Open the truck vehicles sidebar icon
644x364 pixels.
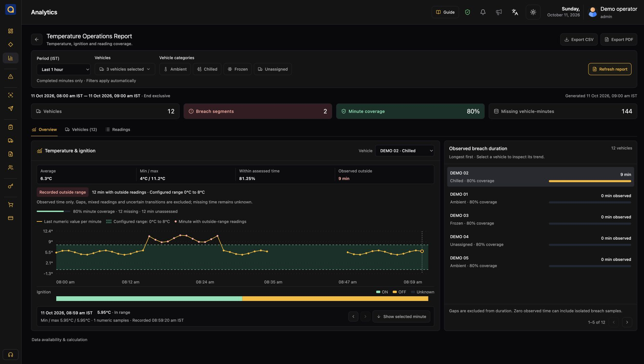point(10,141)
